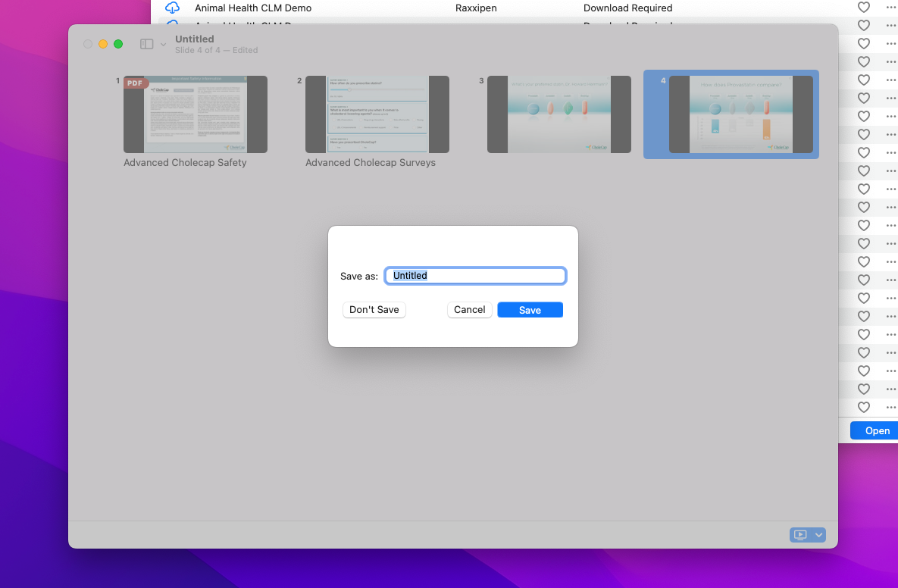Select the highlighted slide 4 thumbnail
The width and height of the screenshot is (898, 588).
[740, 114]
